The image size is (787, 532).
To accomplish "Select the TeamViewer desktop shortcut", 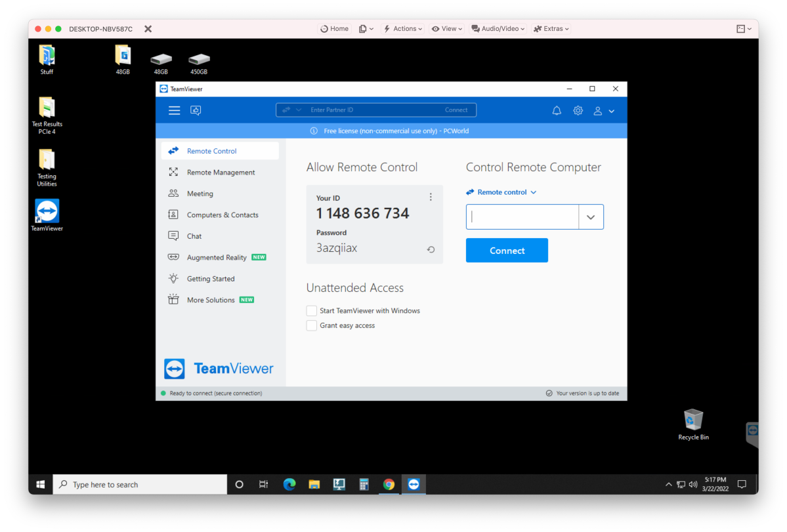I will click(x=47, y=216).
